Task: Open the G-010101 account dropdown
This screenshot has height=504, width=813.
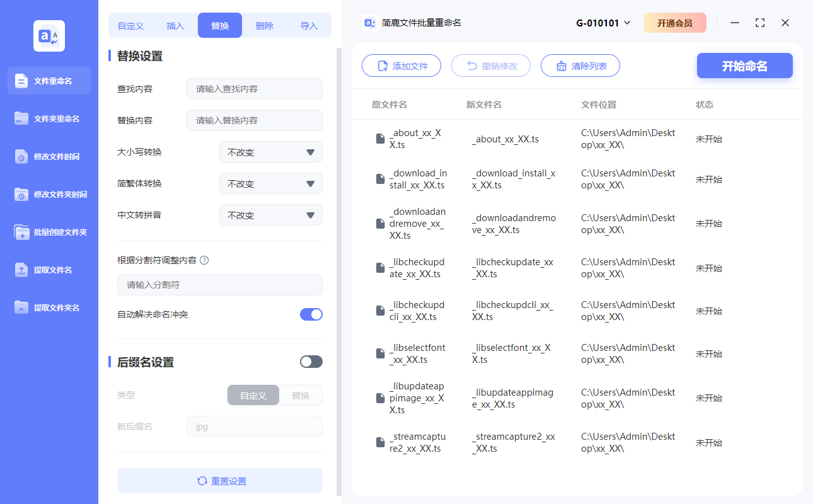Action: (x=604, y=22)
